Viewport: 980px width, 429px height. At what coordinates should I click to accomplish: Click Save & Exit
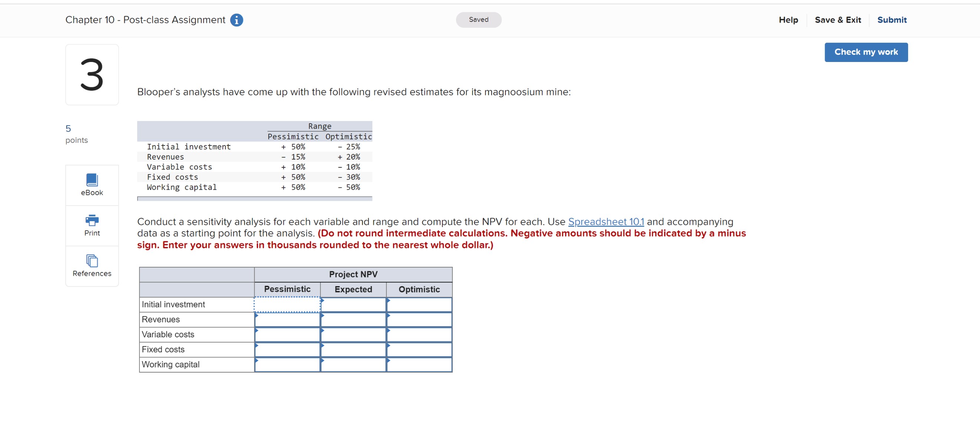pyautogui.click(x=838, y=20)
